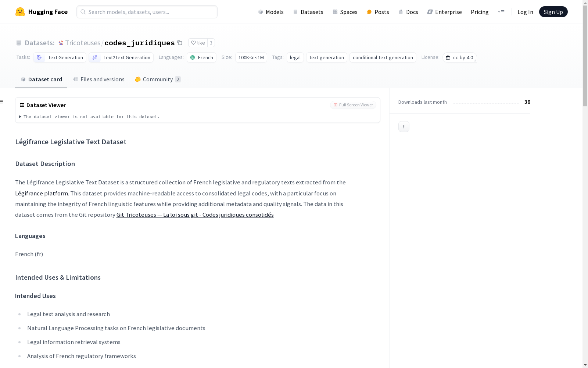This screenshot has height=368, width=588.
Task: Click the Intended Uses subheading
Action: pos(35,296)
